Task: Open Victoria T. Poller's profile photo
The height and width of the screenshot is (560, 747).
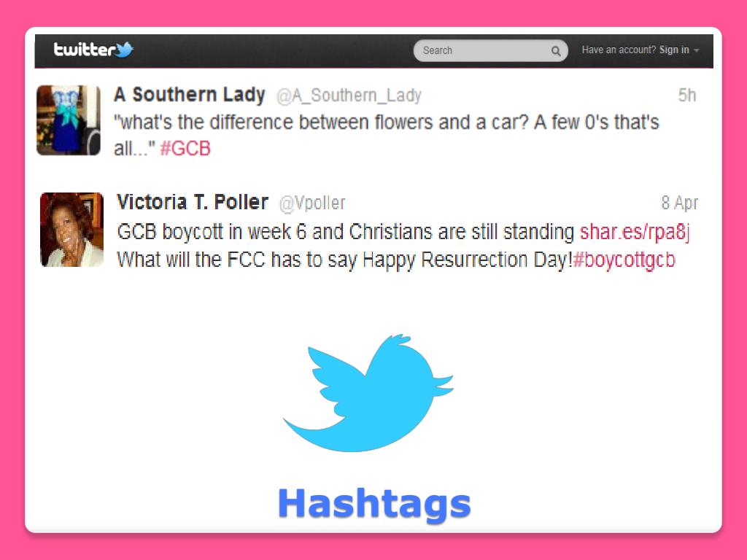Action: [x=72, y=230]
